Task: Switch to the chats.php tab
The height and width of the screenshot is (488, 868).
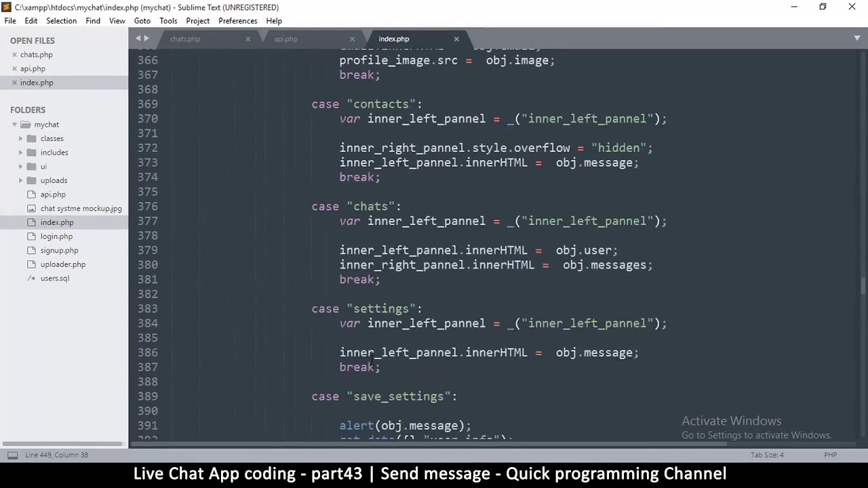Action: [185, 39]
